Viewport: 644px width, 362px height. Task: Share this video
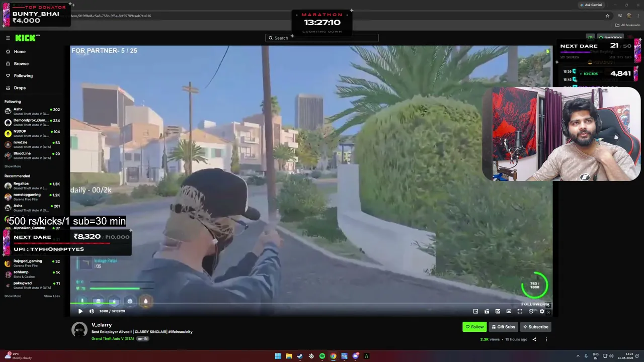[x=534, y=339]
